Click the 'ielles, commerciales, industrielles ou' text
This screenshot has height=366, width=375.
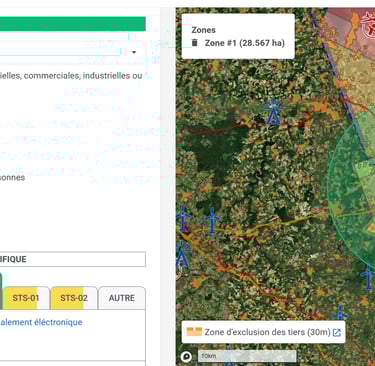point(71,76)
